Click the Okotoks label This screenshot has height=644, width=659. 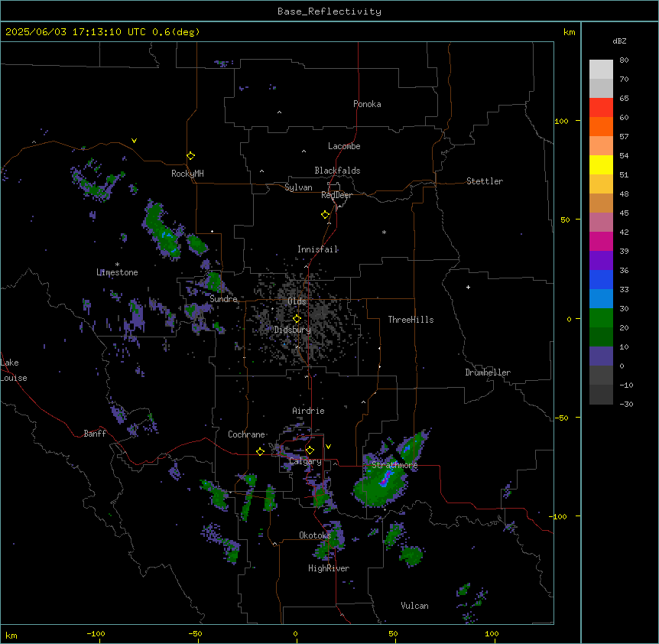pos(315,535)
